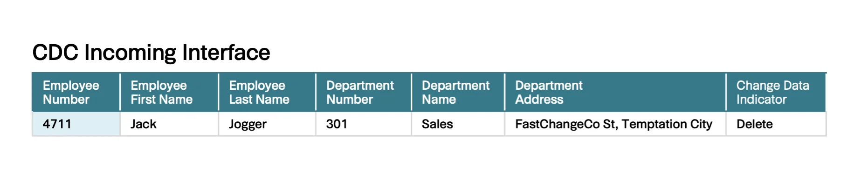
Task: Click 'Department' directly above the word 'Address'
Action: pyautogui.click(x=549, y=86)
